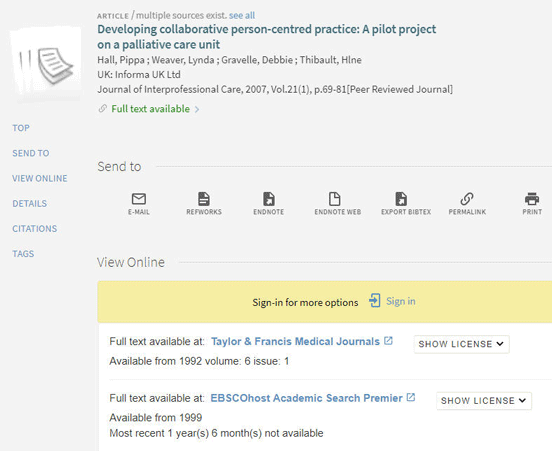Jump to the Details section
This screenshot has width=552, height=451.
click(30, 203)
